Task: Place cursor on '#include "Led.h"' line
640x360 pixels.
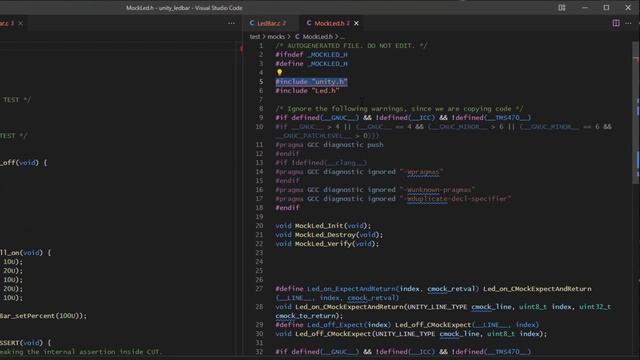Action: pos(307,91)
